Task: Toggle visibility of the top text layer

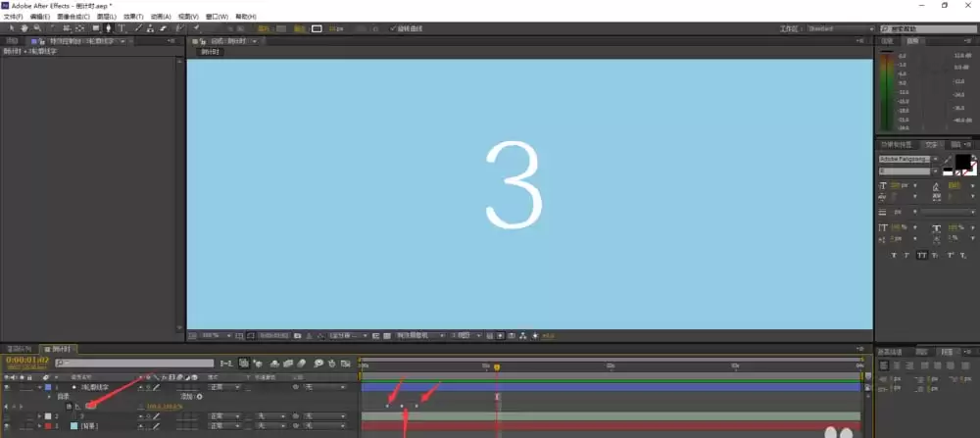Action: [x=7, y=387]
